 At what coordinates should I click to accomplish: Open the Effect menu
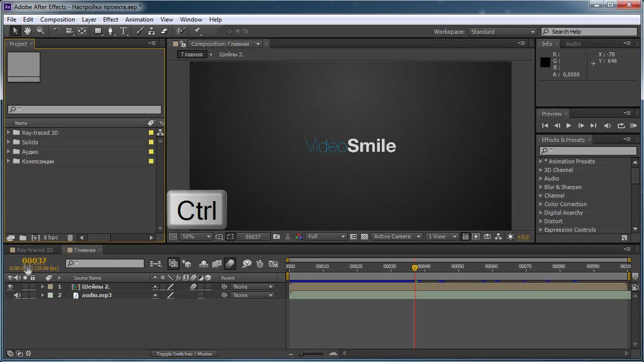(111, 20)
